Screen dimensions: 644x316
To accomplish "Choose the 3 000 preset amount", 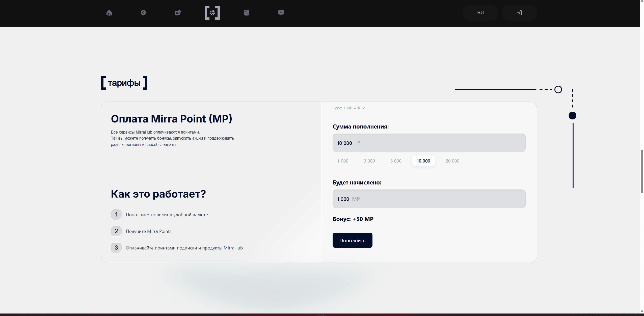I will click(x=369, y=161).
